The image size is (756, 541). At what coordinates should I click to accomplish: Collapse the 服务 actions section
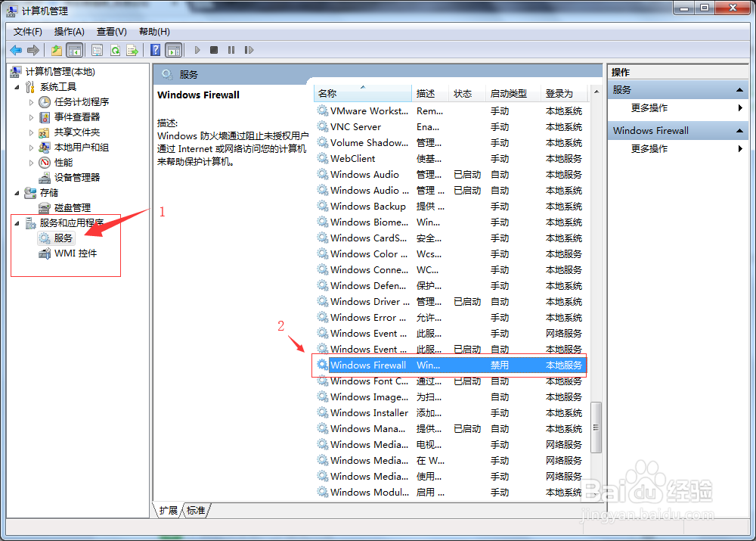(x=739, y=90)
